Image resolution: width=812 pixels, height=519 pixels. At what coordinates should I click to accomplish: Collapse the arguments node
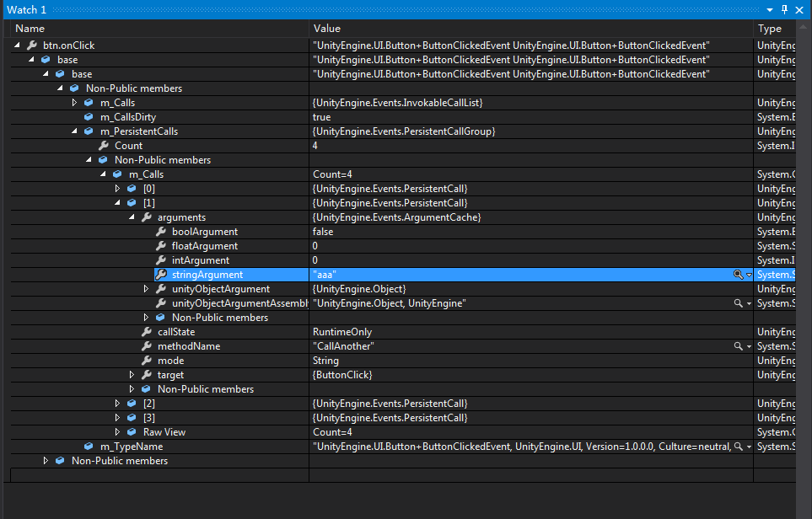point(132,217)
